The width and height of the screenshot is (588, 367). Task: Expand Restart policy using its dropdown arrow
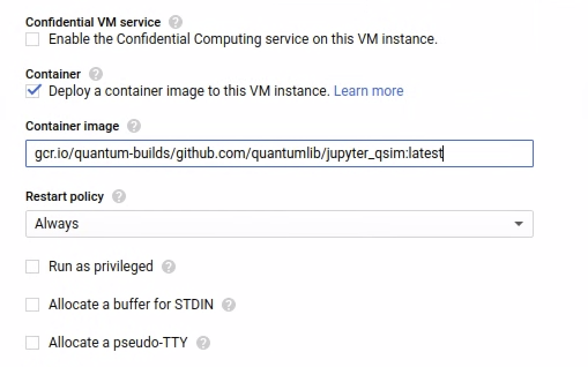(x=518, y=224)
